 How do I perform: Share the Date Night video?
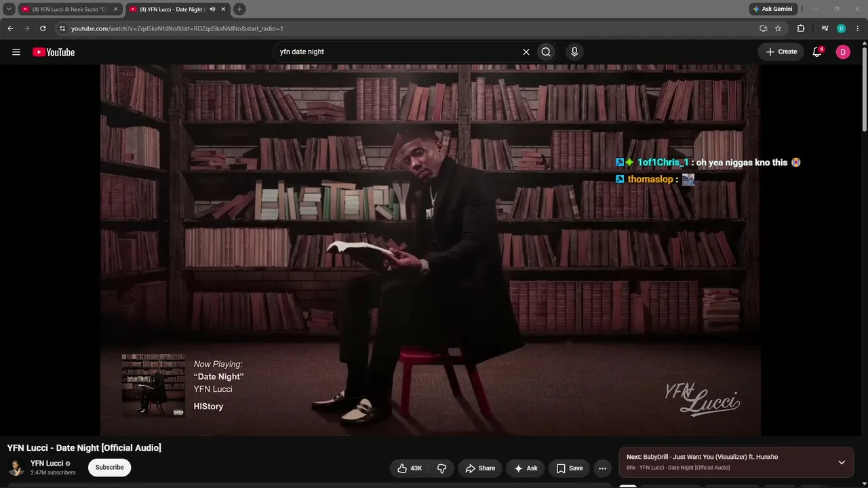[x=480, y=468]
